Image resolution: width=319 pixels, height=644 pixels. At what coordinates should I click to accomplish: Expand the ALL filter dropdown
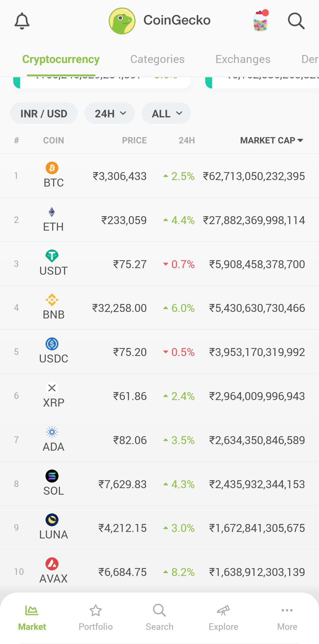166,113
